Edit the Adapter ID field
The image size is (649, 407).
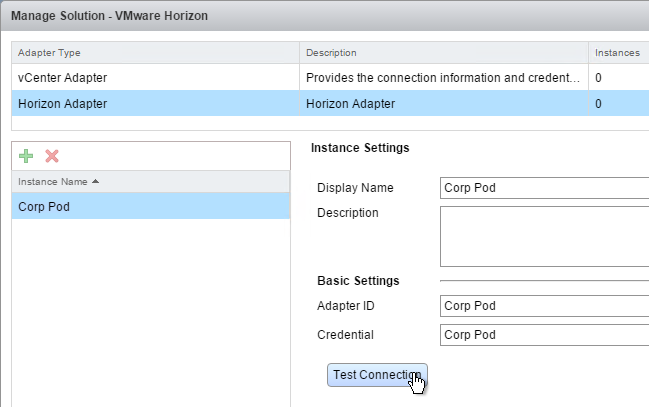544,306
